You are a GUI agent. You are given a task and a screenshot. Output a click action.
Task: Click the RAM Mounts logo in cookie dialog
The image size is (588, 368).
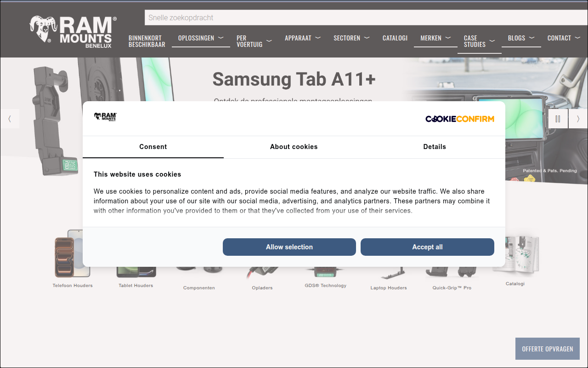[105, 117]
